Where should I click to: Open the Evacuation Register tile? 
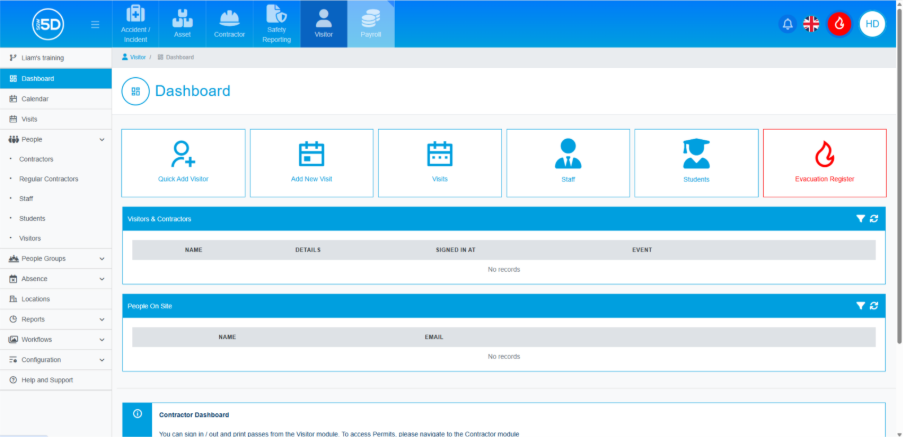[824, 162]
